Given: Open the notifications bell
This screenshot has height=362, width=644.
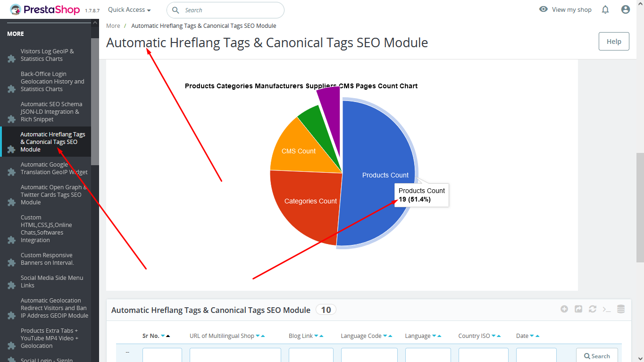Looking at the screenshot, I should 605,9.
